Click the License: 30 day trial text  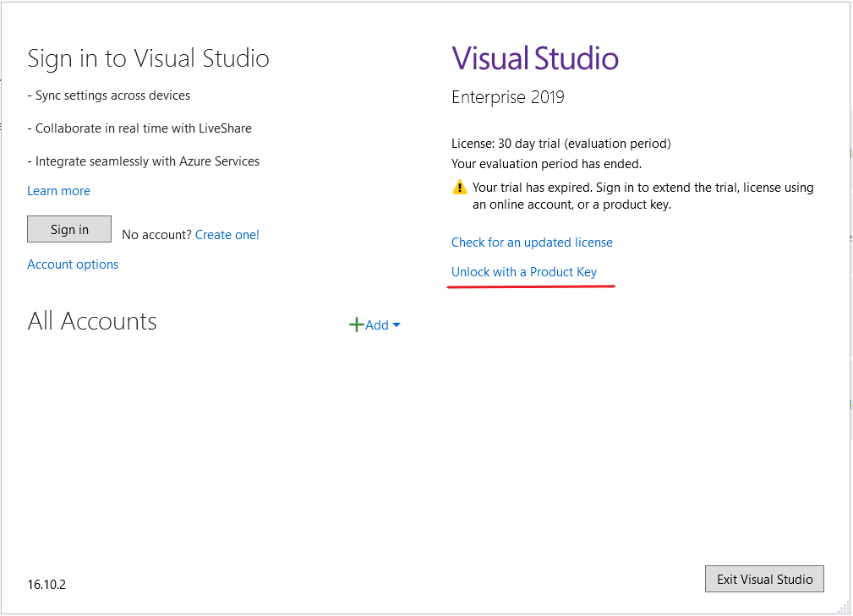561,144
